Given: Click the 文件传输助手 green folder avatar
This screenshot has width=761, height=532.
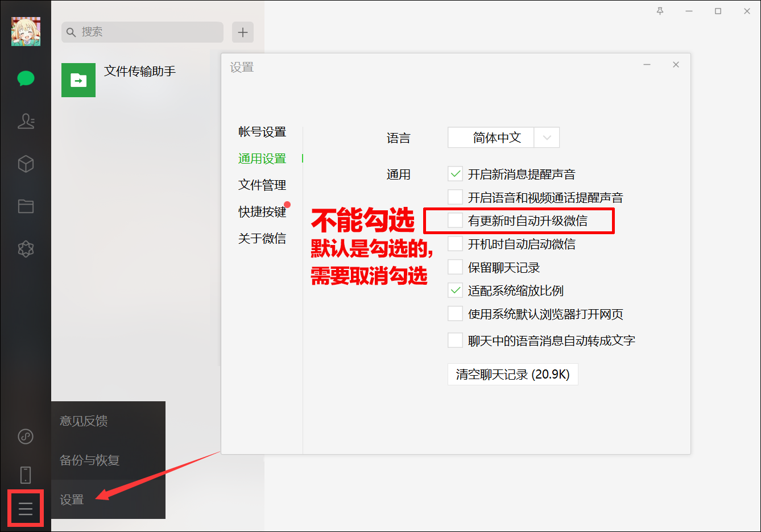Looking at the screenshot, I should [x=78, y=80].
